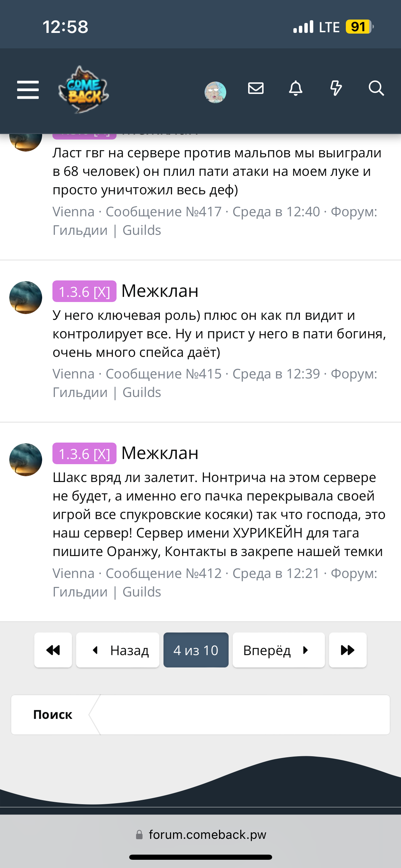Go to next page with Вперёд button
This screenshot has height=868, width=401.
pos(279,650)
